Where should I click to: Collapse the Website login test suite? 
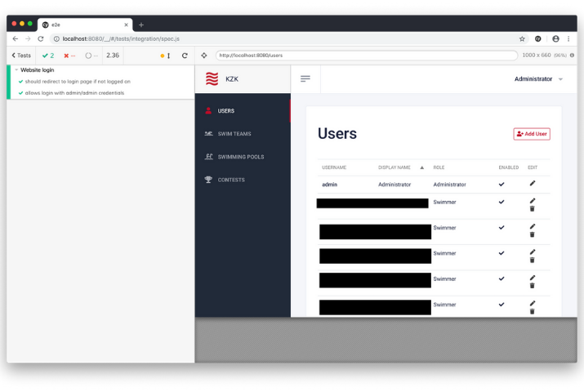[16, 70]
